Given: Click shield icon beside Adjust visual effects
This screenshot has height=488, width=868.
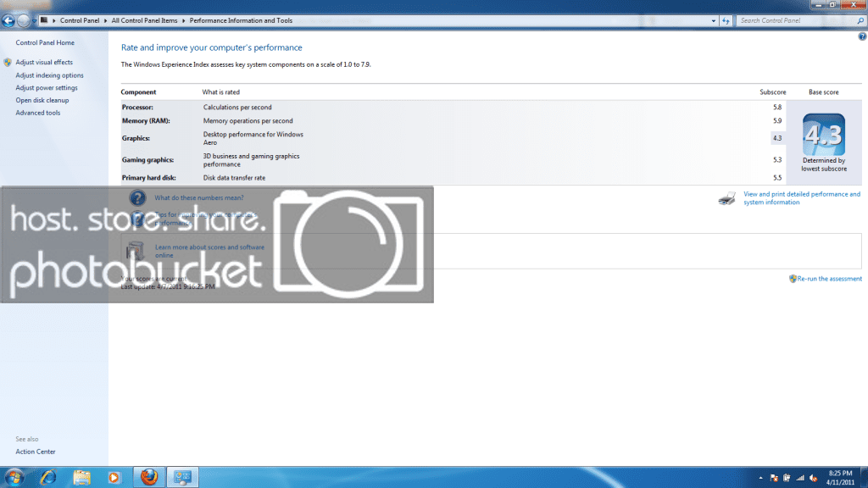Looking at the screenshot, I should tap(7, 63).
